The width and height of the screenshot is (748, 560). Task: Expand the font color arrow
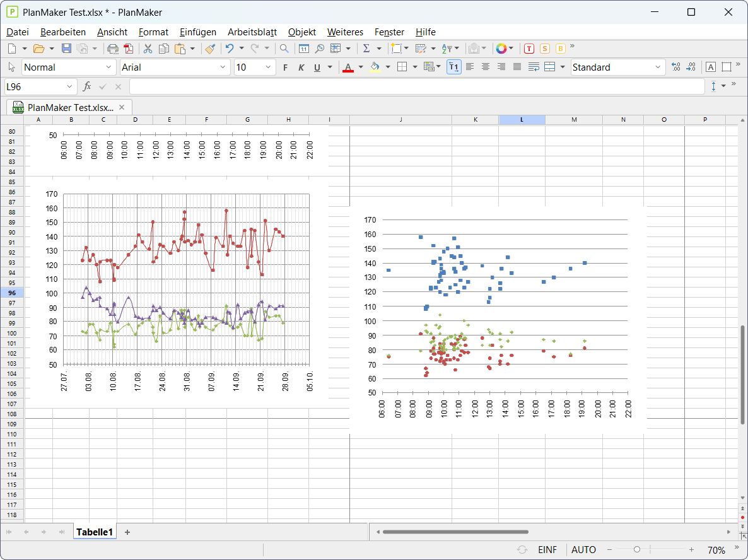(x=361, y=67)
